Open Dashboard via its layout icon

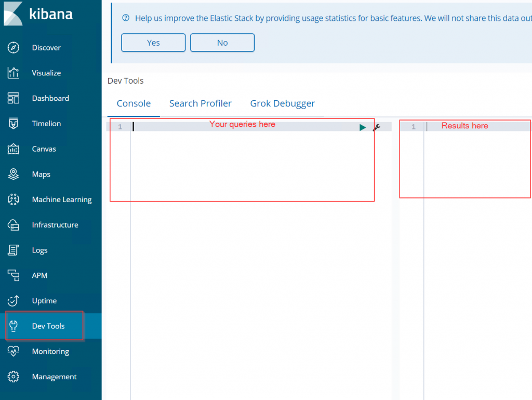click(13, 98)
